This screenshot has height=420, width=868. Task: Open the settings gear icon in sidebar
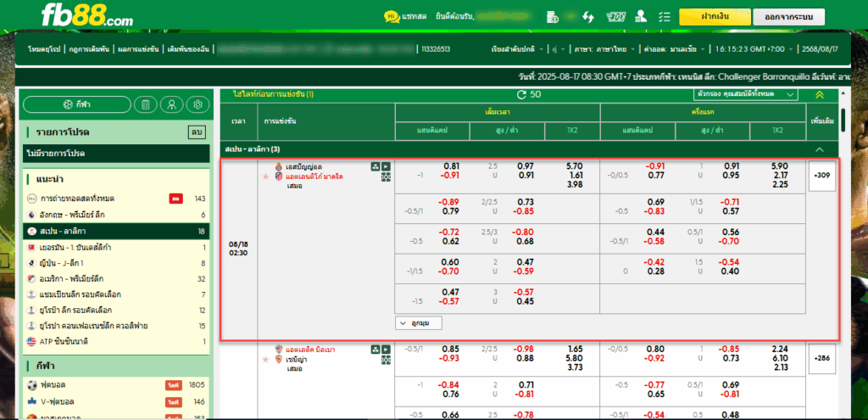click(x=198, y=104)
